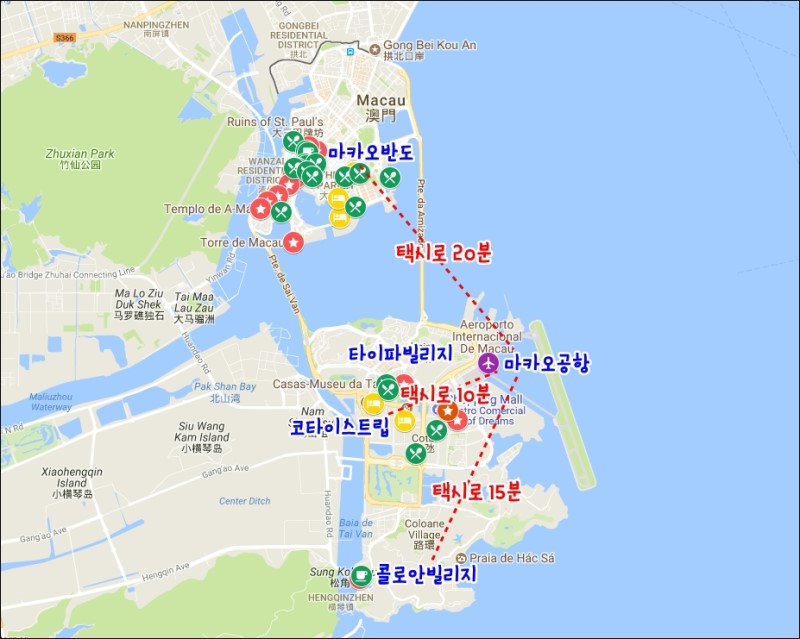800x639 pixels.
Task: Click the Xiaohengqin Island label
Action: click(x=72, y=483)
